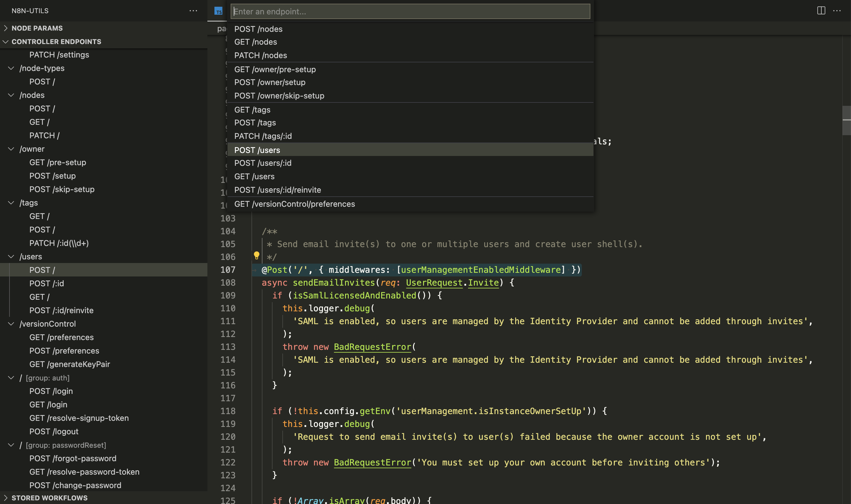Select POST /users in the quick pick
This screenshot has width=851, height=504.
point(257,150)
